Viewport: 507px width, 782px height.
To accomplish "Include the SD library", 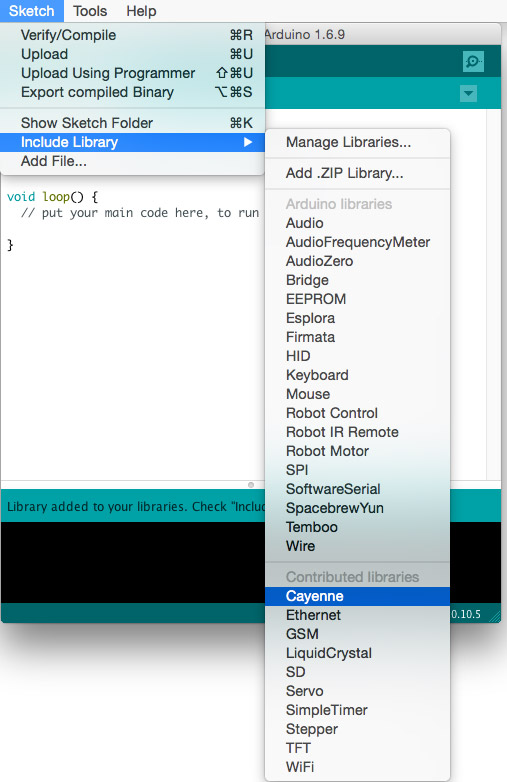I will pos(357,672).
